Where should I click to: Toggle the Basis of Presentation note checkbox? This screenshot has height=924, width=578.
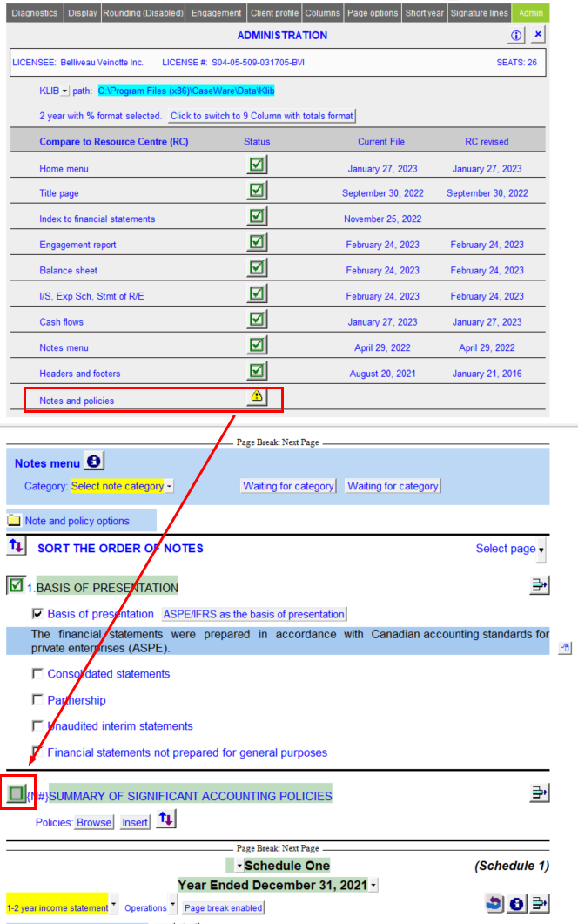pos(17,586)
